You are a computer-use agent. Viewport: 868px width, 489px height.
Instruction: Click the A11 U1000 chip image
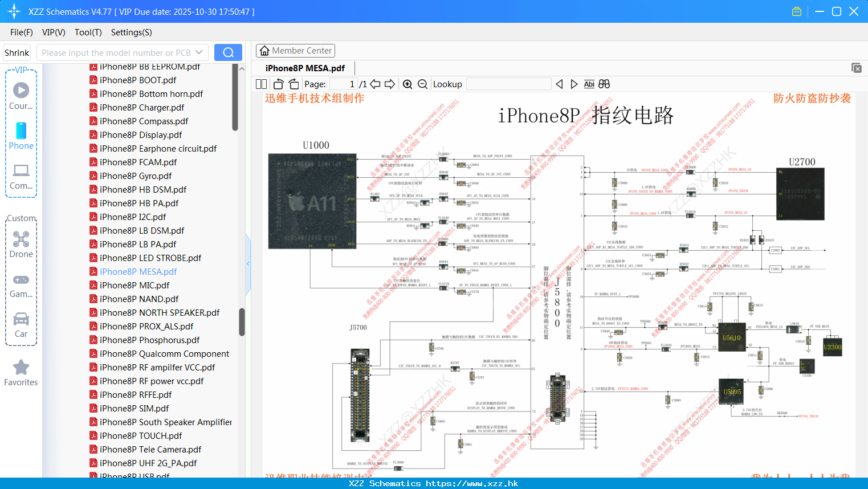pyautogui.click(x=312, y=201)
